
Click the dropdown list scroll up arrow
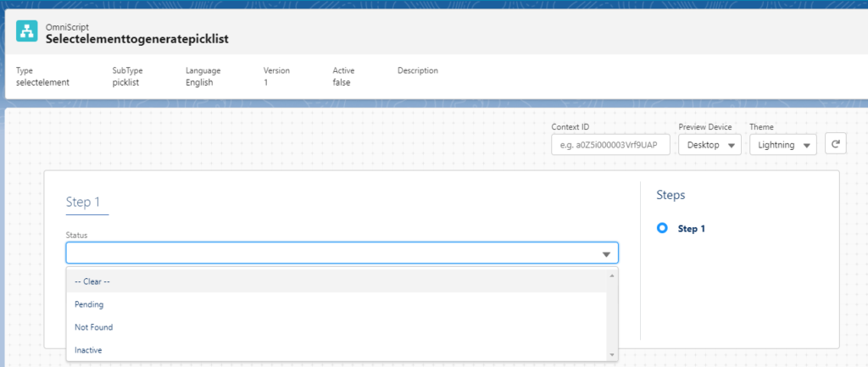[x=612, y=275]
